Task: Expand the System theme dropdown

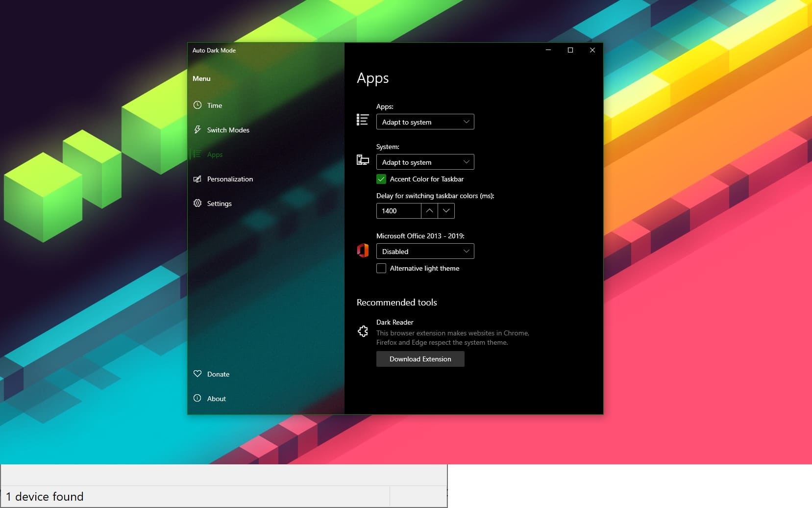Action: [425, 162]
